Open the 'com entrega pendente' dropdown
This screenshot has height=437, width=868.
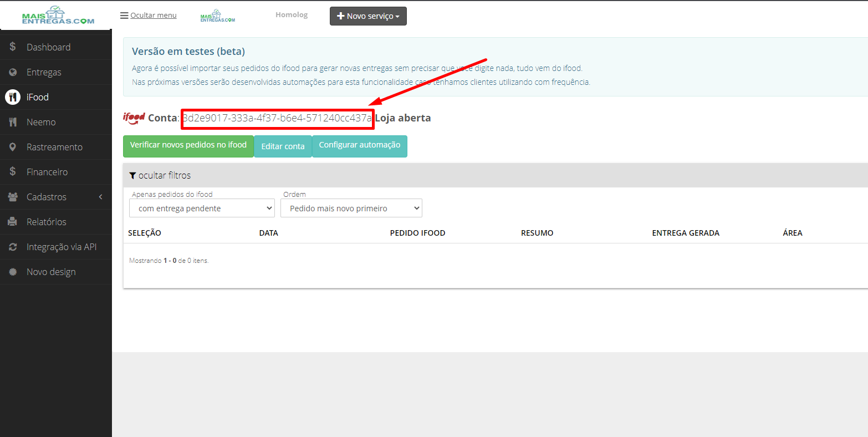point(202,209)
